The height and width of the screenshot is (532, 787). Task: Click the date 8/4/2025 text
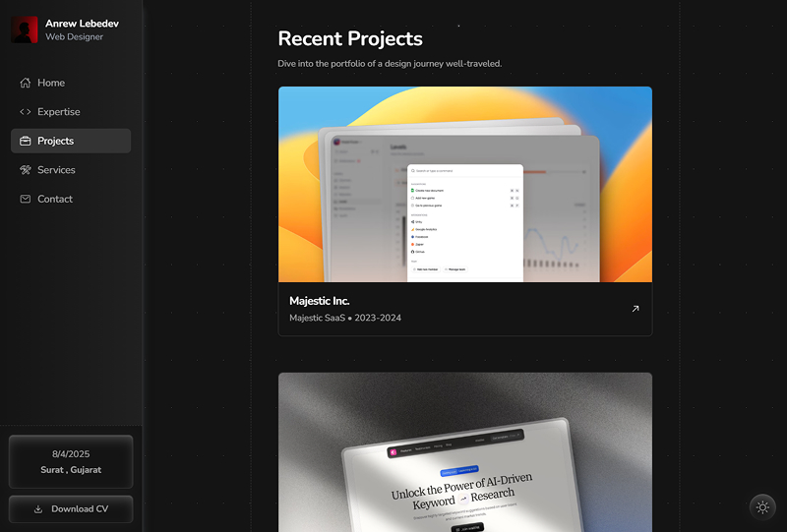[71, 454]
